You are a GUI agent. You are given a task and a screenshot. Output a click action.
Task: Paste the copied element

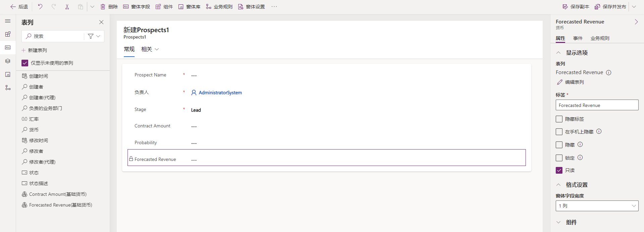[x=81, y=7]
